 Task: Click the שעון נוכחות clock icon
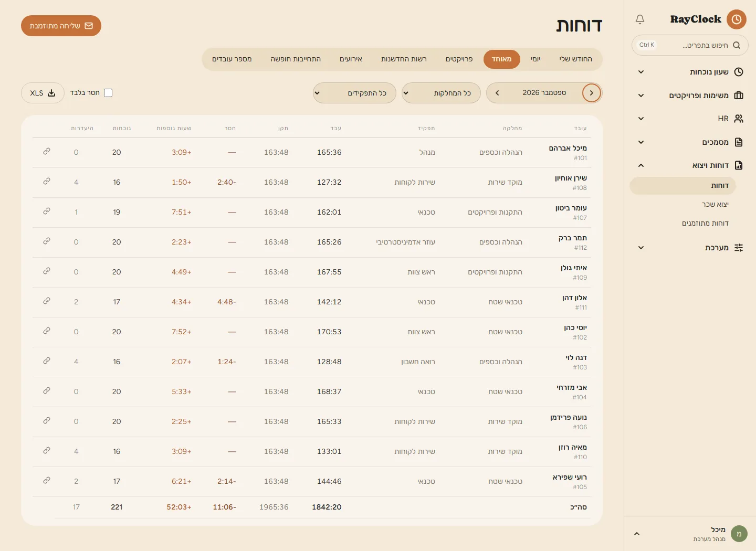[x=739, y=72]
